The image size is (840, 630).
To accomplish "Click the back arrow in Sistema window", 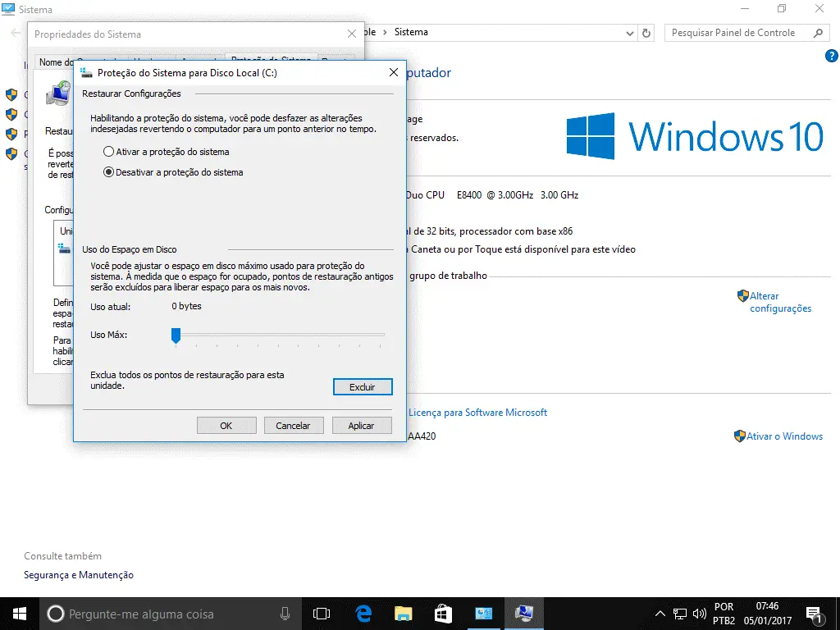I will click(x=16, y=33).
